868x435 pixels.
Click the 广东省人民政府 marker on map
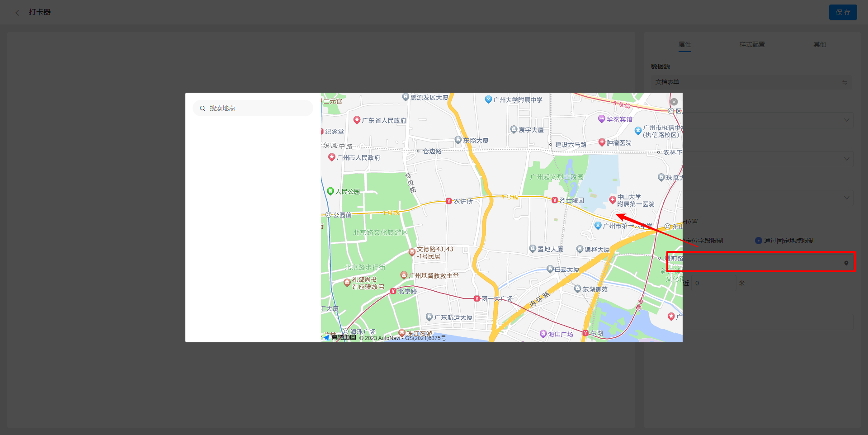pyautogui.click(x=357, y=120)
